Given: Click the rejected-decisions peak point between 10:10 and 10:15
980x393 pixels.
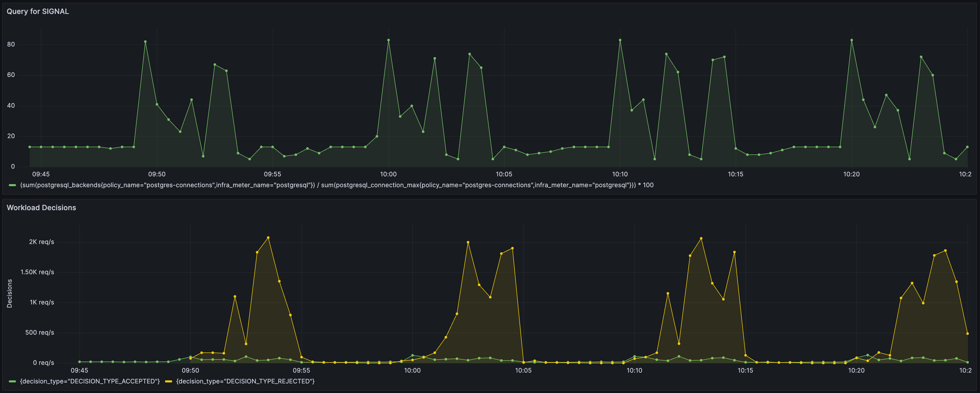Looking at the screenshot, I should pyautogui.click(x=701, y=239).
